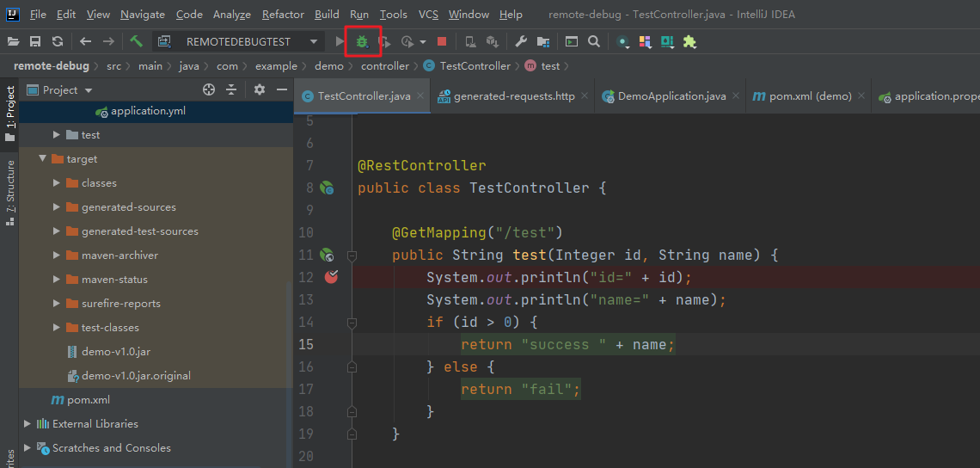The height and width of the screenshot is (468, 980).
Task: Toggle fold marker at line 19 closing brace
Action: (352, 434)
